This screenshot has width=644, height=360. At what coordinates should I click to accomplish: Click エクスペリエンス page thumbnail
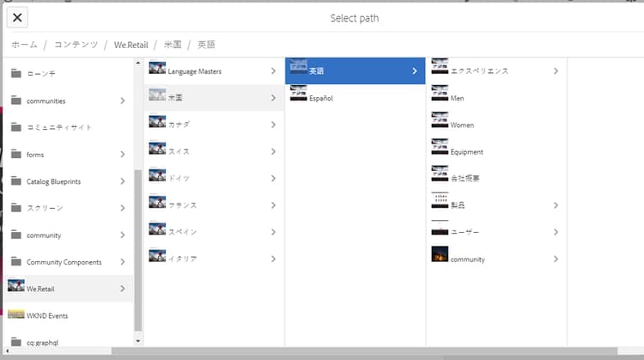tap(440, 66)
